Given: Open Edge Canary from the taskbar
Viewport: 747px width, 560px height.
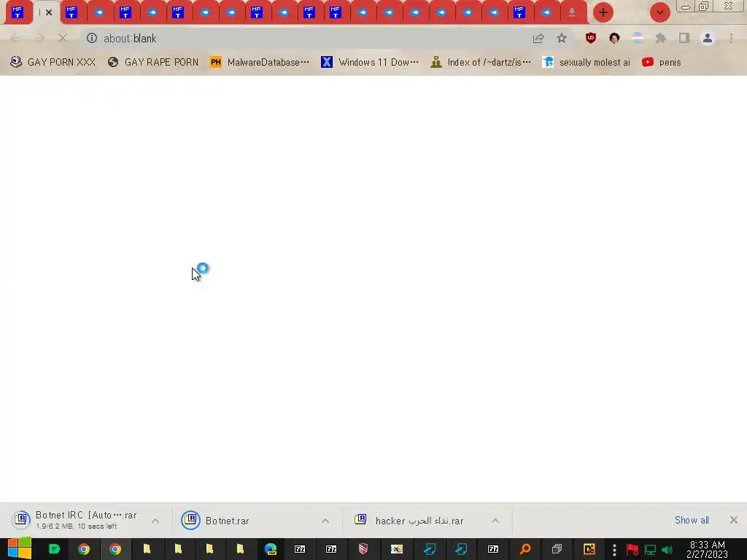Looking at the screenshot, I should point(271,549).
